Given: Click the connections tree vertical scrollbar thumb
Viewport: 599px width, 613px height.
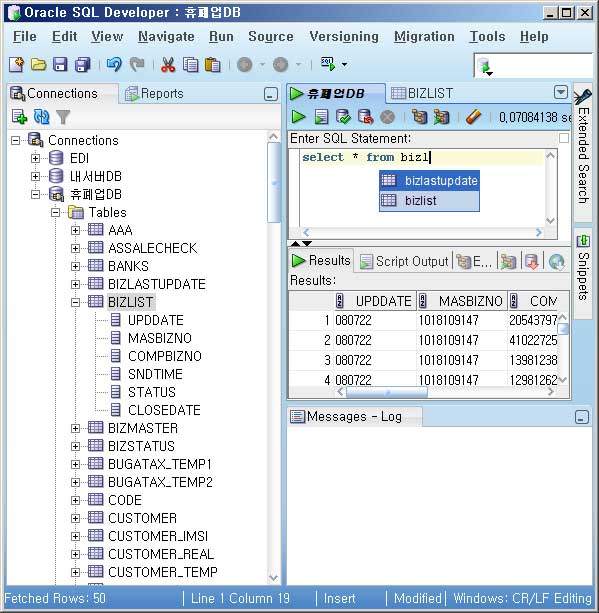Looking at the screenshot, I should point(274,183).
